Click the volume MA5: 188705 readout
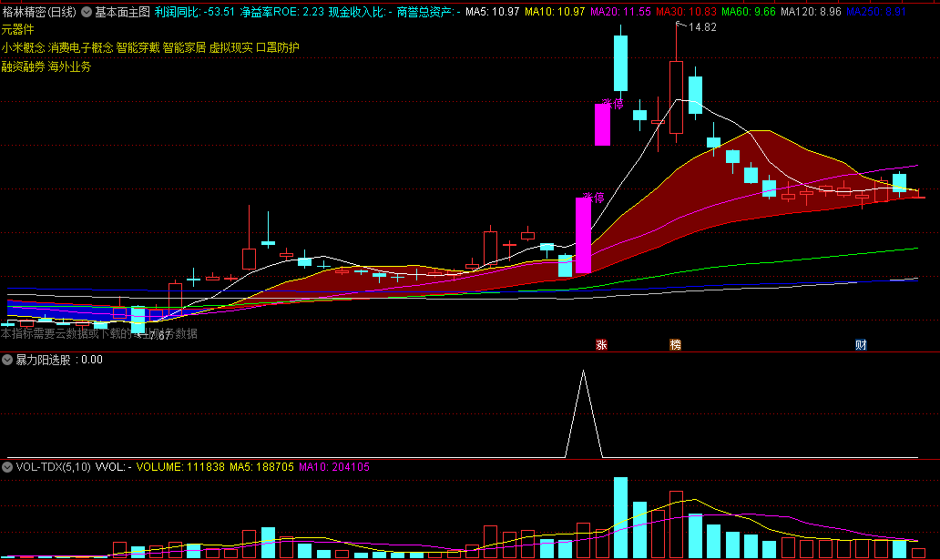This screenshot has width=940, height=560. coord(262,467)
